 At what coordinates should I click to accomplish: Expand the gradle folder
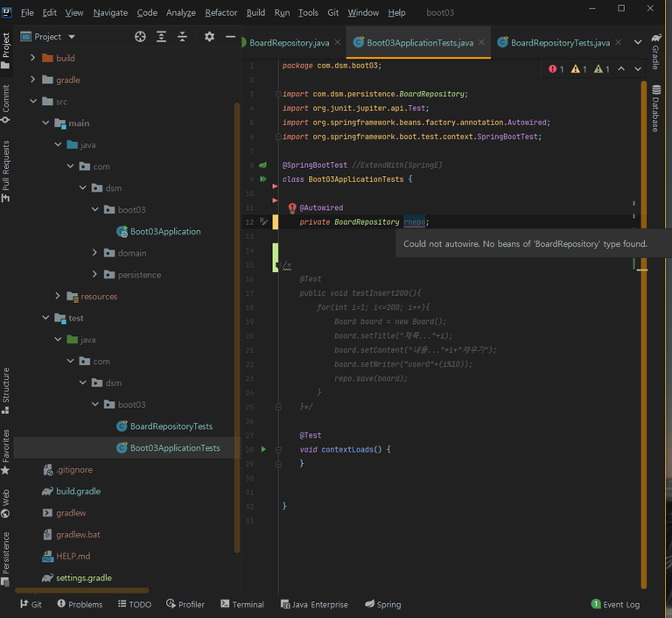(33, 80)
